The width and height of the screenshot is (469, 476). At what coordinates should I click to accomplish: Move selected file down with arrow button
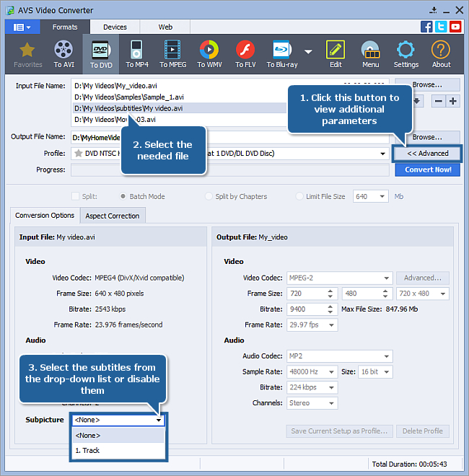[x=417, y=101]
